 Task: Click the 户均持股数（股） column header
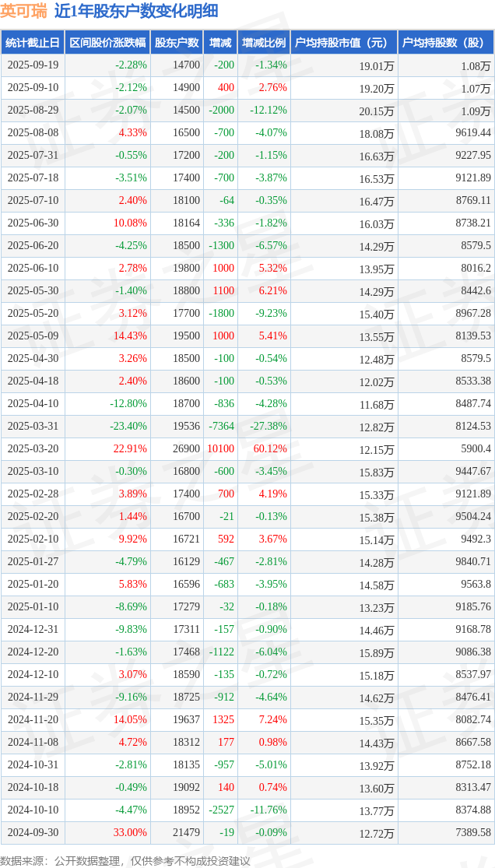(445, 43)
